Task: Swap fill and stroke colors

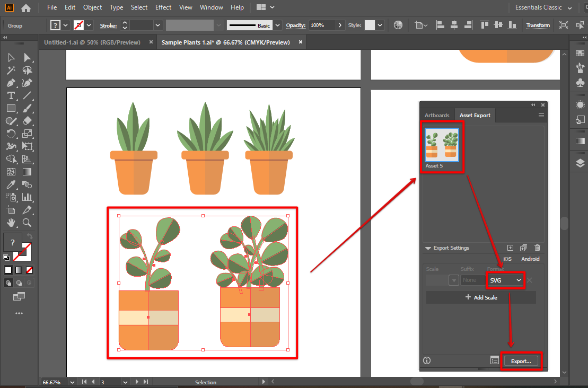Action: click(x=30, y=236)
